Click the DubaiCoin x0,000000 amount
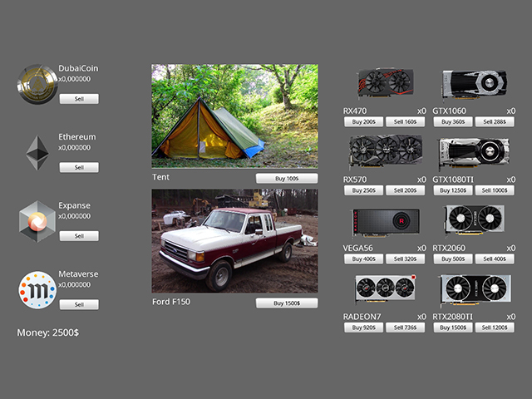532x399 pixels. point(74,79)
